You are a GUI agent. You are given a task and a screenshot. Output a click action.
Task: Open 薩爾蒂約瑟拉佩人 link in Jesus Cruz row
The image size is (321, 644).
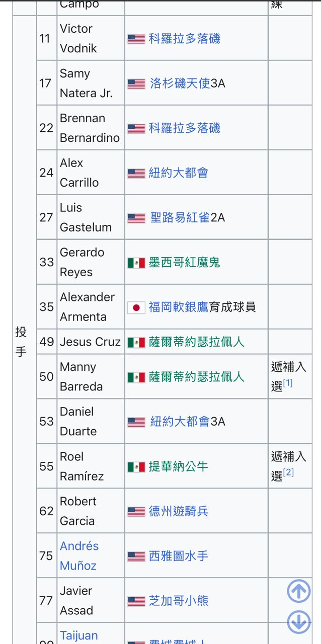tap(196, 342)
